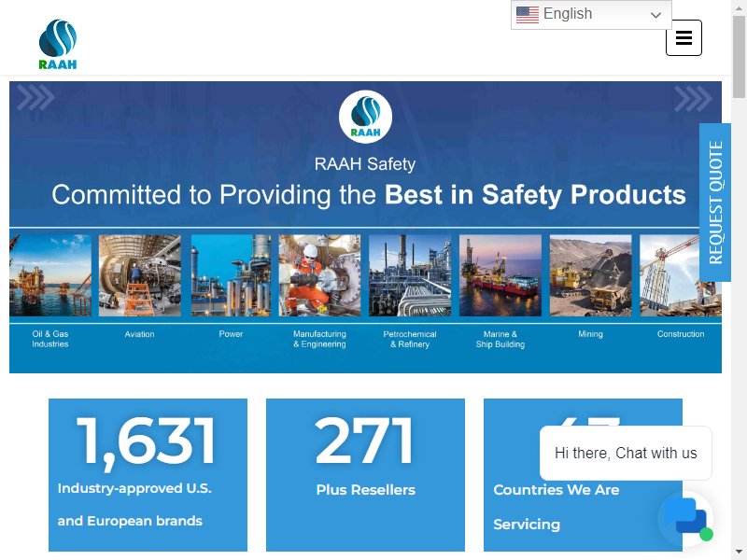Select the Oil & Gas Industries image
Viewport: 747px width, 560px height.
click(50, 275)
